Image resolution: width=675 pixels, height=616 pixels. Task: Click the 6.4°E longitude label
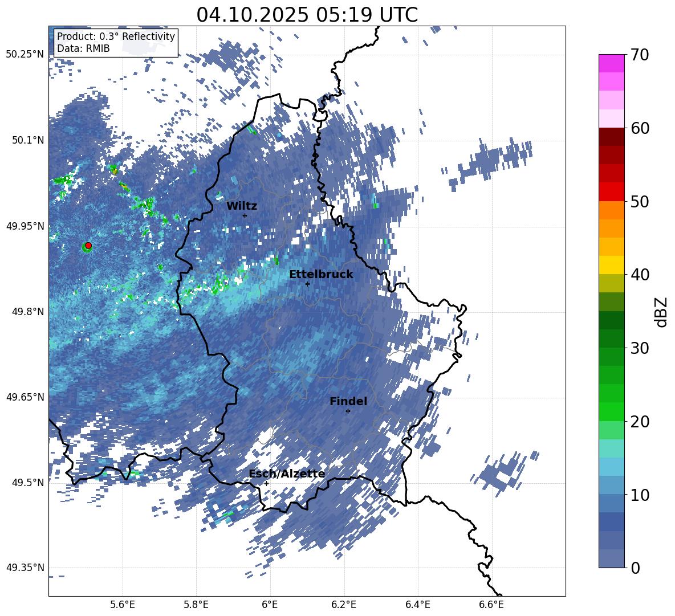pyautogui.click(x=417, y=605)
